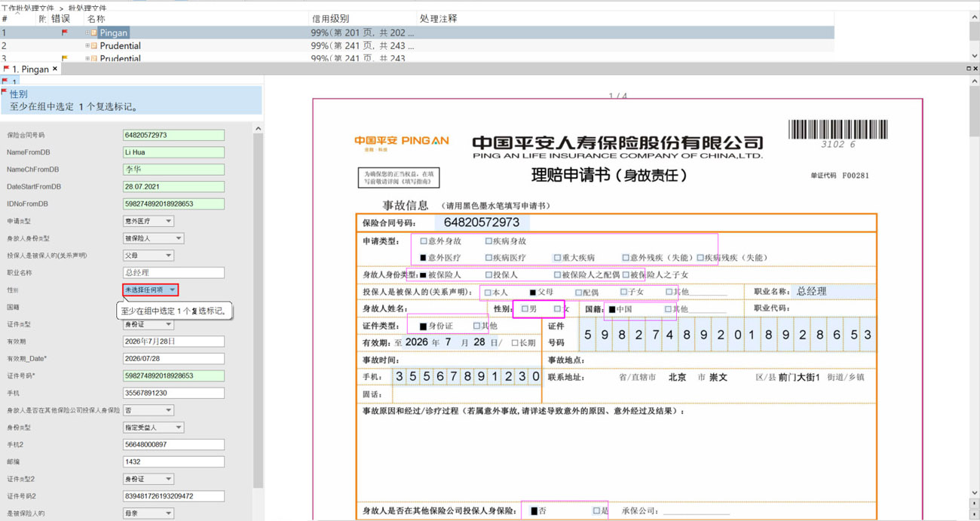Image resolution: width=980 pixels, height=521 pixels.
Task: Click the barcode at top right of document
Action: click(838, 129)
